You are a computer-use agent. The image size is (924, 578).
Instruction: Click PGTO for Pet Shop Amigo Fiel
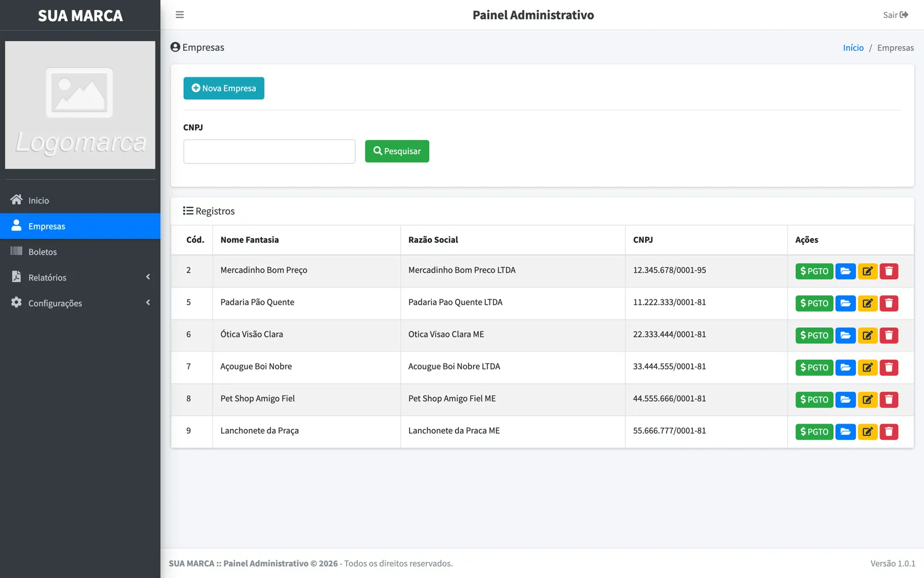point(814,399)
